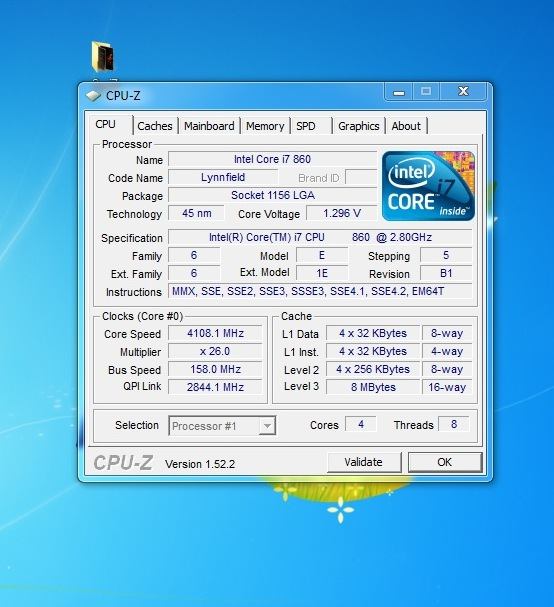Click the Ext. Model value 1E
The height and width of the screenshot is (607, 554).
click(322, 273)
